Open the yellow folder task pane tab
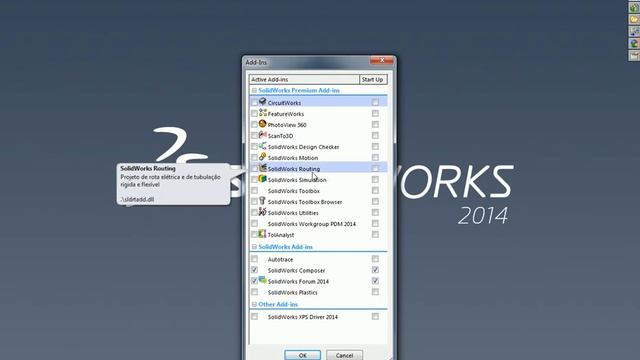 click(634, 20)
